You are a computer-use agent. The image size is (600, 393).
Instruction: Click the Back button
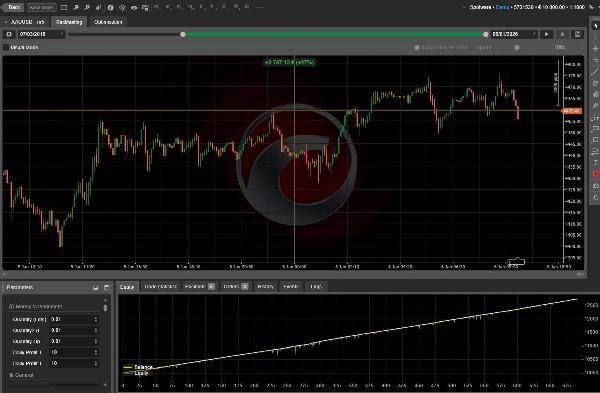click(x=12, y=7)
